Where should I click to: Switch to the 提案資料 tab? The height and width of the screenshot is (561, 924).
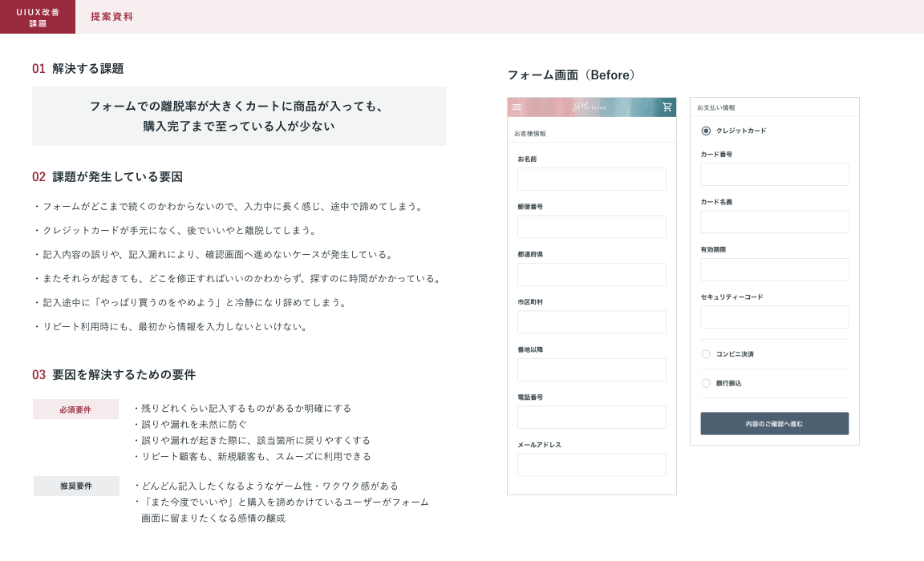[x=111, y=17]
